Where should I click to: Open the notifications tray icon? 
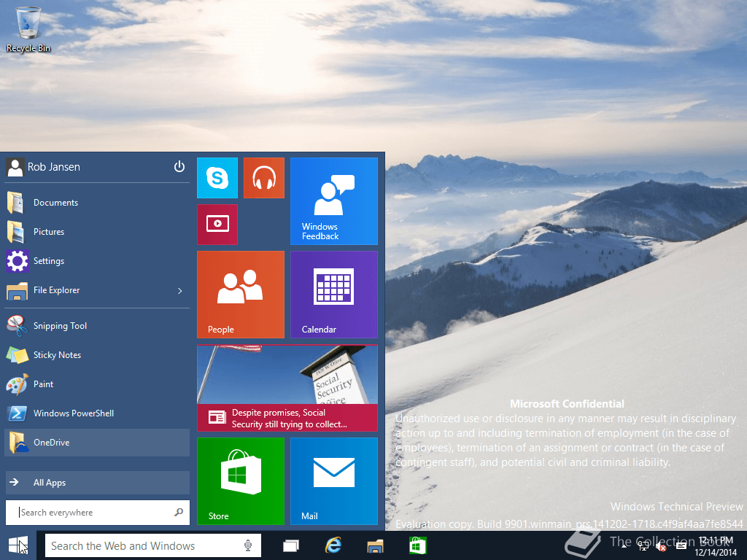click(681, 546)
